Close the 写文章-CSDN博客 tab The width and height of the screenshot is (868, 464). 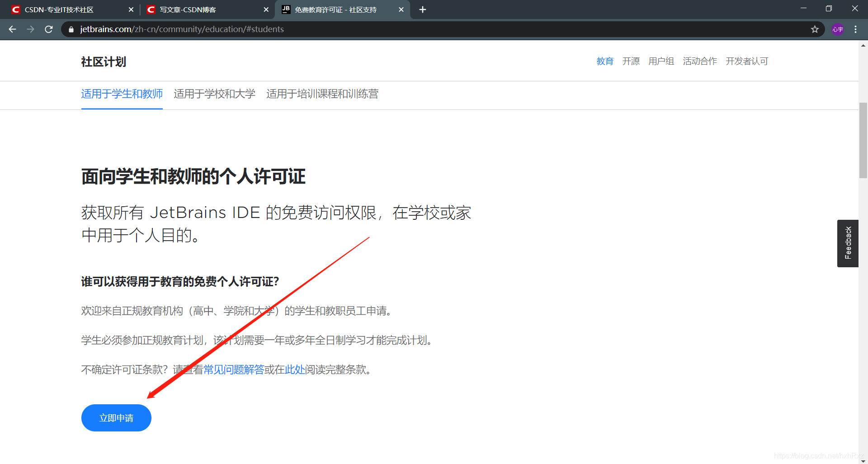(x=266, y=9)
